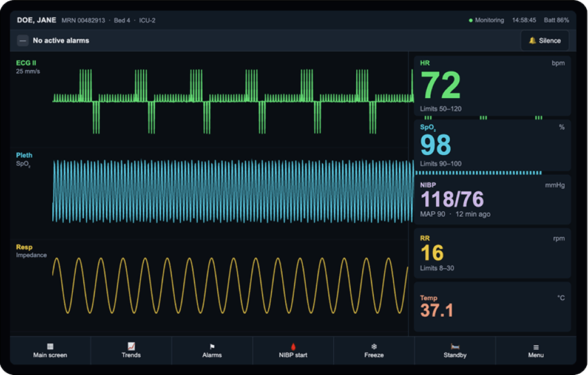Screen dimensions: 588x375
Task: Click the blue pleth waveform
Action: 233,191
